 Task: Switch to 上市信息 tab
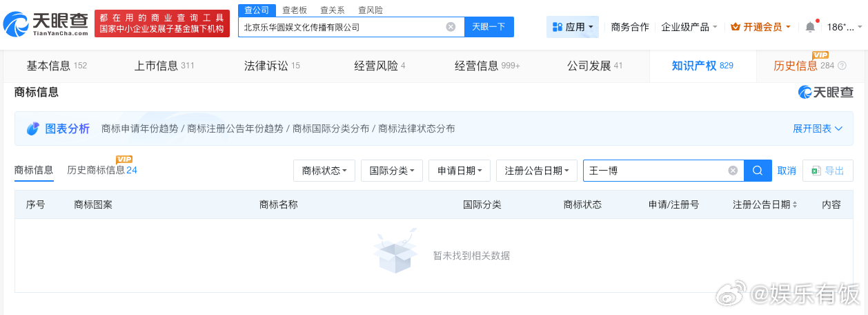tap(164, 66)
